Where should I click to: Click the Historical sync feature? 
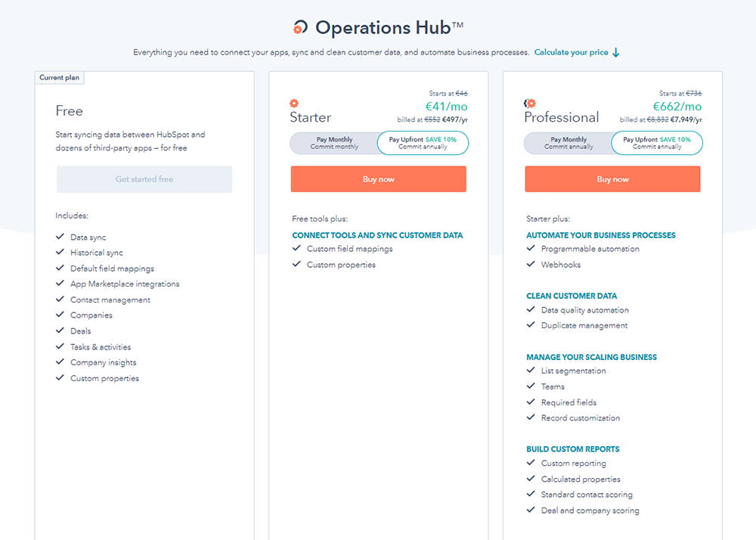(97, 253)
